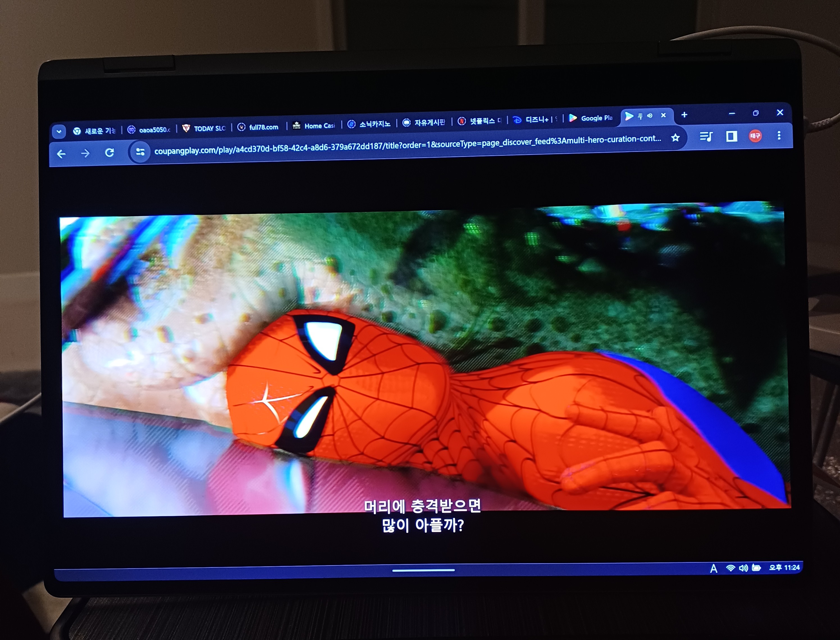Viewport: 840px width, 640px height.
Task: Switch input language via the A indicator
Action: pos(713,569)
